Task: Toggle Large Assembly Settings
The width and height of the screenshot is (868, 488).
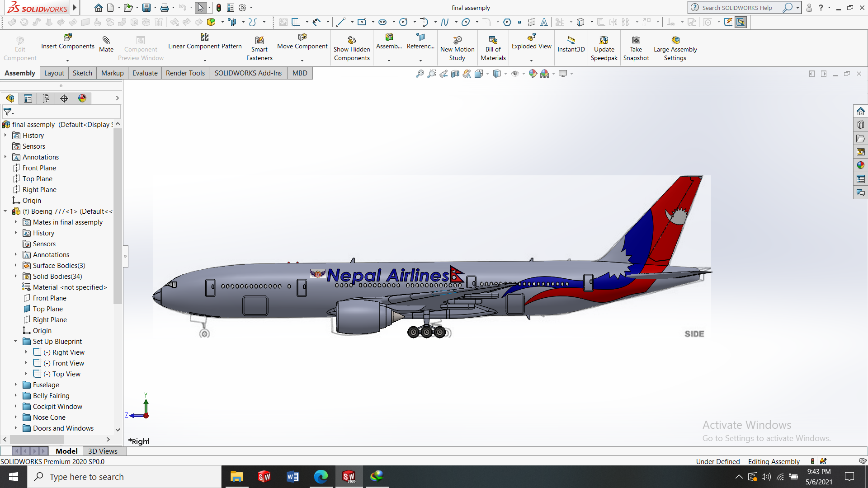Action: click(x=675, y=48)
